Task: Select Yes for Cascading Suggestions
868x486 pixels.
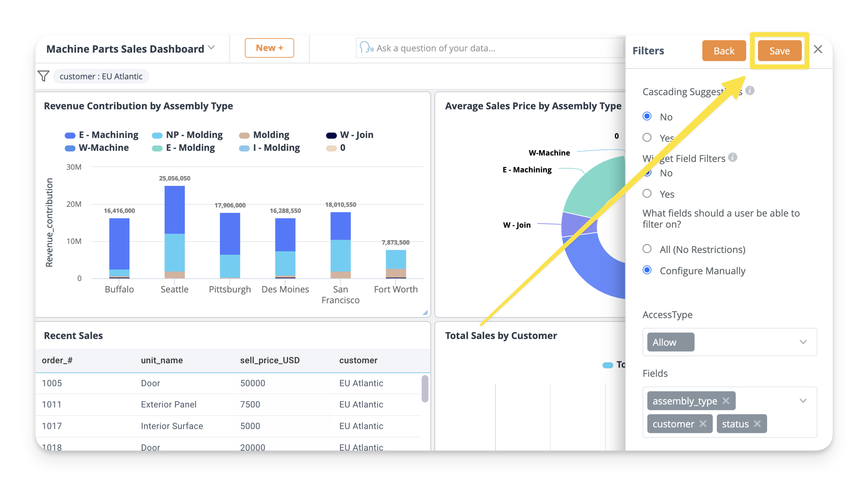Action: (647, 138)
